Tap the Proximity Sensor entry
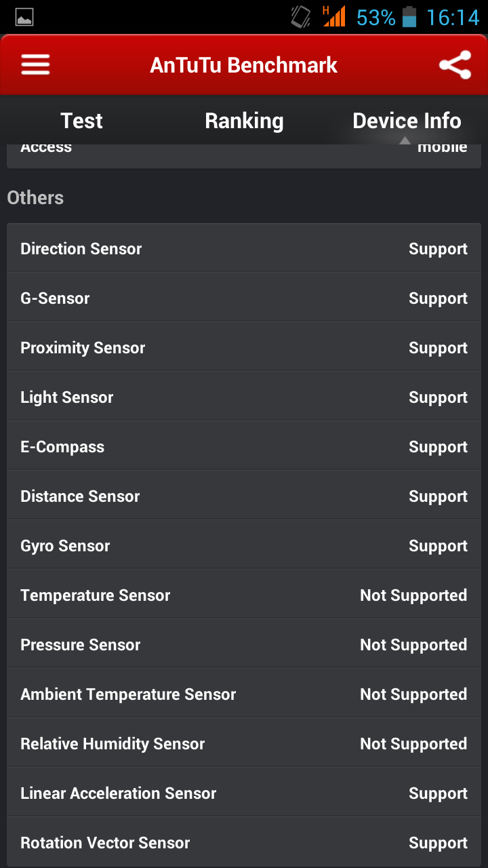488x868 pixels. (244, 347)
